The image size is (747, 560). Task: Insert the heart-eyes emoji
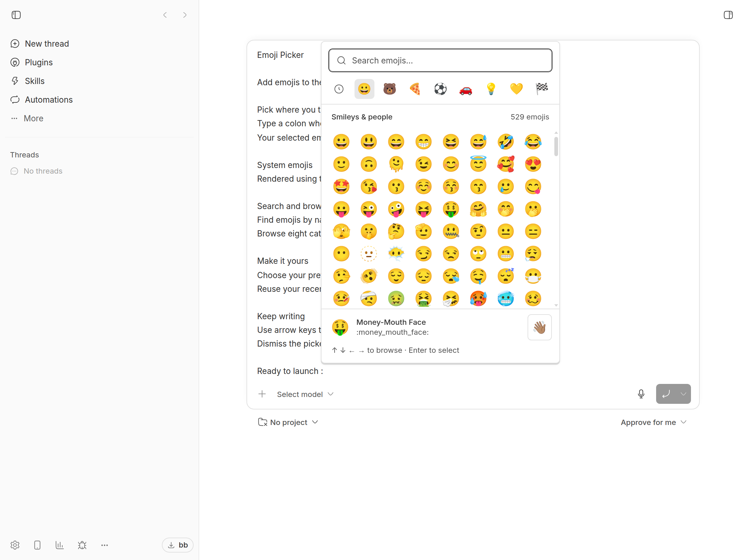533,164
